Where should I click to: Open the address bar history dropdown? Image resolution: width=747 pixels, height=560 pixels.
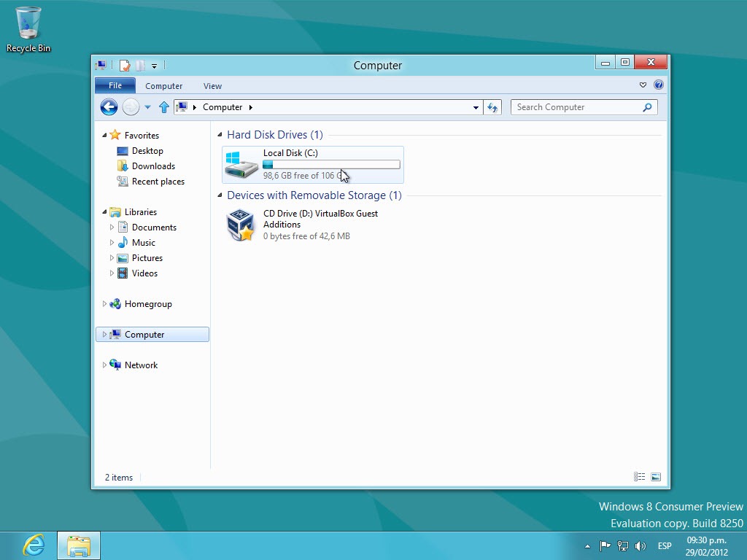(x=476, y=108)
